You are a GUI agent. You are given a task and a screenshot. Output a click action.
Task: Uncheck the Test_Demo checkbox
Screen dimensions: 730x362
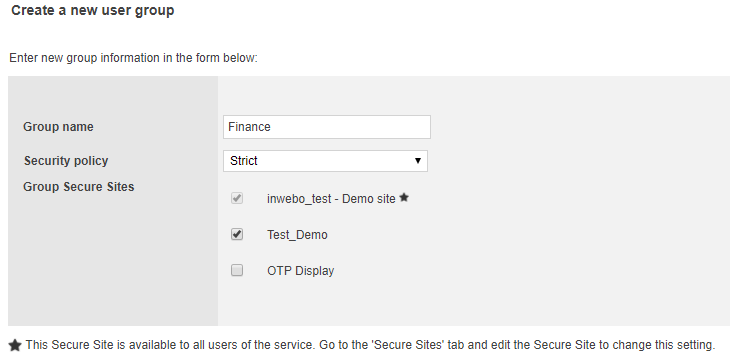[x=237, y=234]
